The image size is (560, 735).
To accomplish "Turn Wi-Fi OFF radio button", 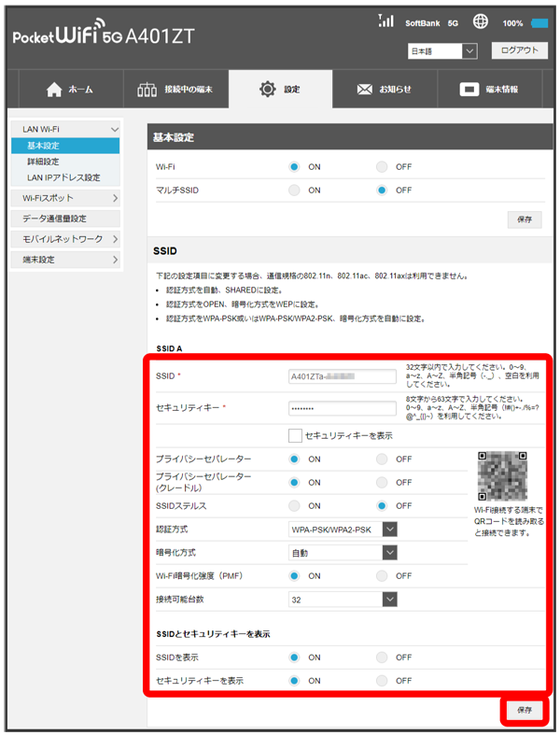I will coord(382,166).
